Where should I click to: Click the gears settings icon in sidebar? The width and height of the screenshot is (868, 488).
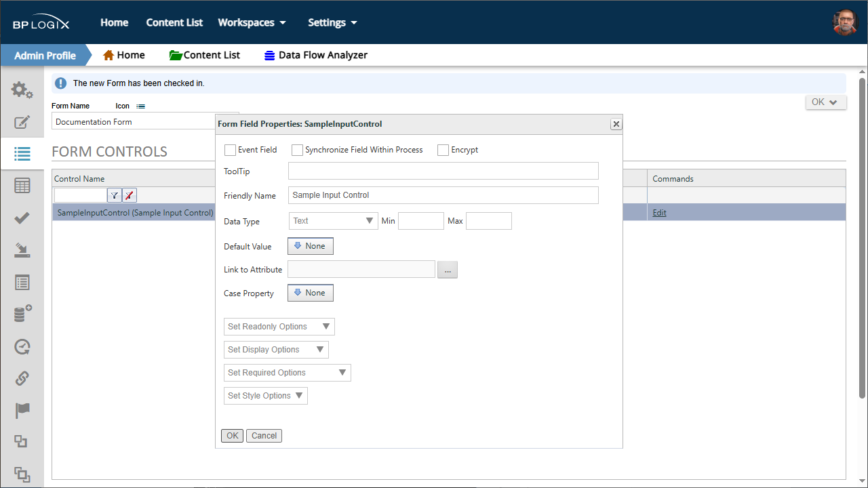pos(22,89)
